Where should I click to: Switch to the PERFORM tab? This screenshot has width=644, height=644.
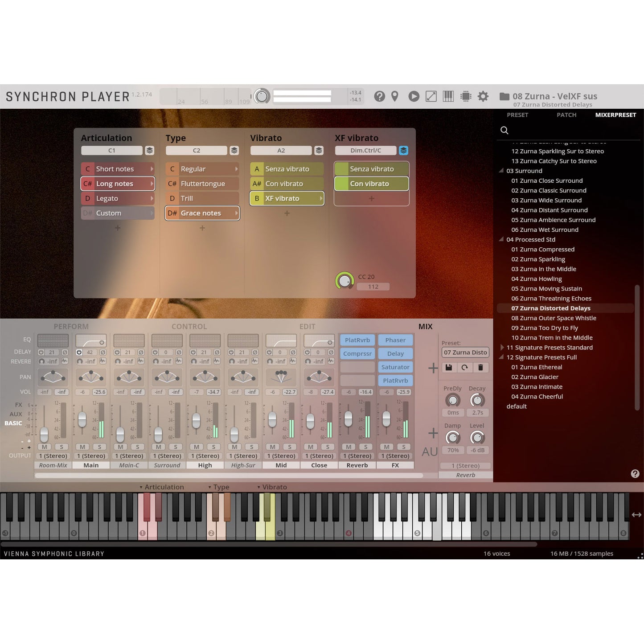[x=71, y=327]
